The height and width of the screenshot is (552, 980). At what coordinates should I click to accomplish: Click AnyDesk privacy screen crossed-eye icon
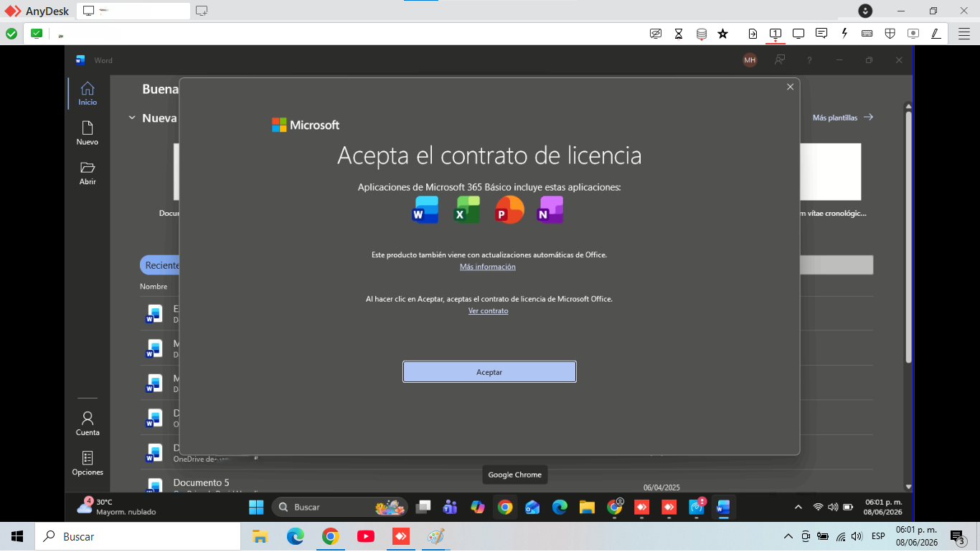point(655,34)
